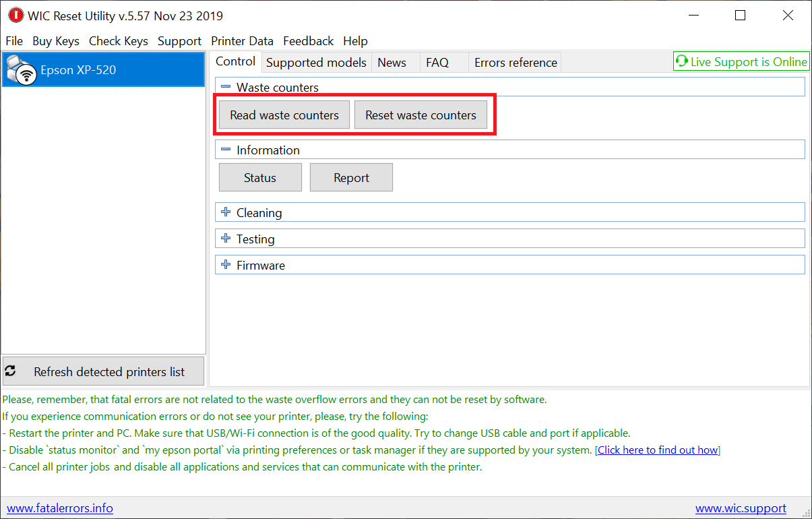Click Live Support is Online button
The width and height of the screenshot is (812, 519).
[742, 61]
